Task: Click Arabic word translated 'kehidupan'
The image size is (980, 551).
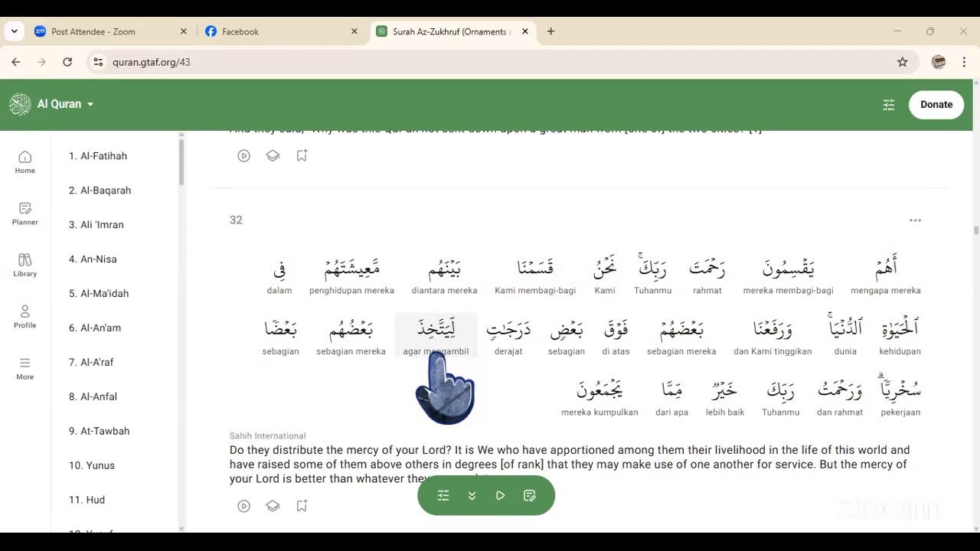Action: point(900,328)
